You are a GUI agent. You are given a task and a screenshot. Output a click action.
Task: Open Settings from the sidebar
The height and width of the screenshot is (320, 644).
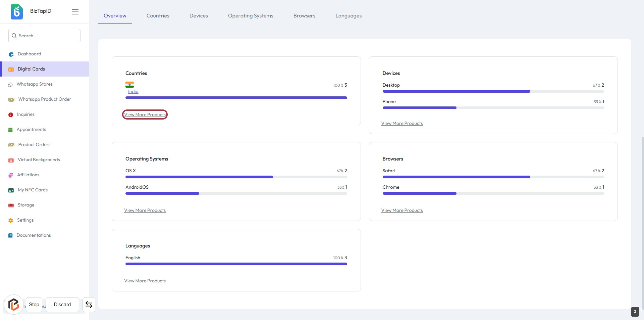point(25,220)
